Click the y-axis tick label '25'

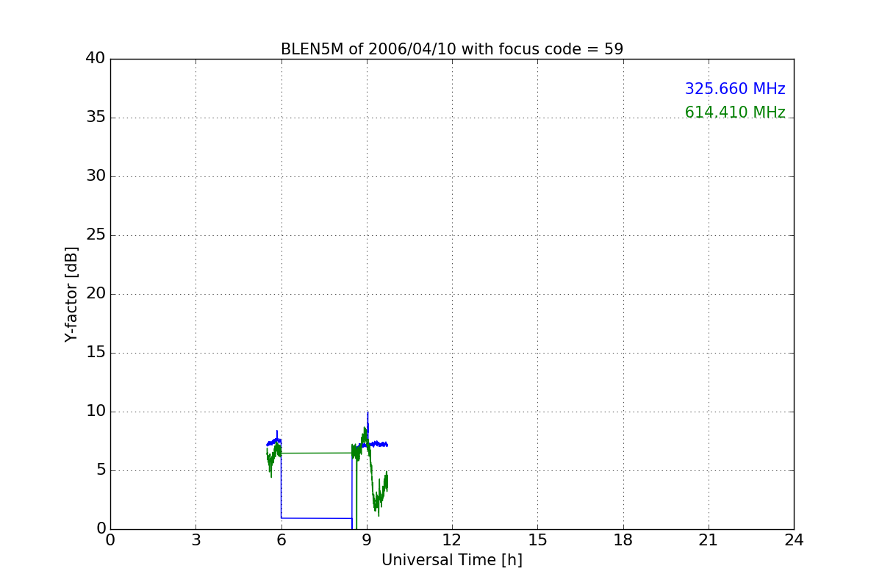(x=96, y=235)
